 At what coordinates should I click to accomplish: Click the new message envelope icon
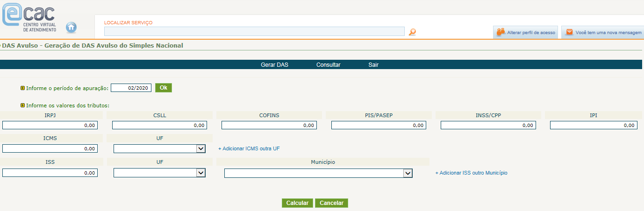coord(569,32)
